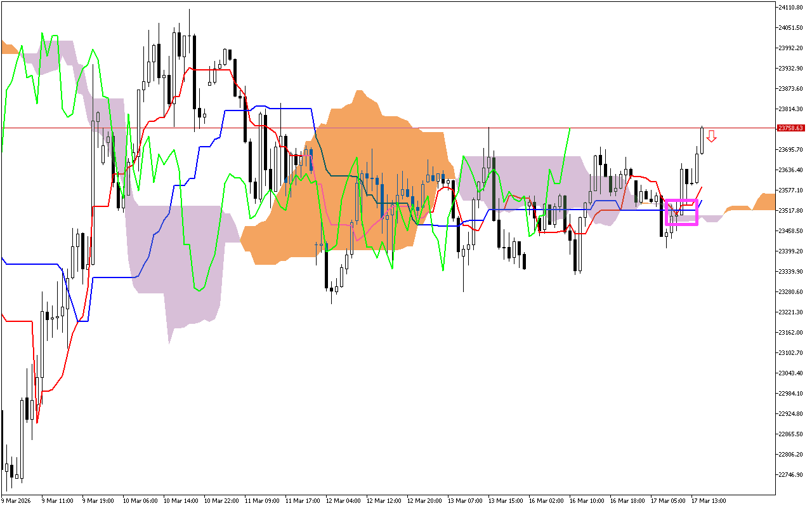Click the 13 Mar 07:00 time label
The height and width of the screenshot is (508, 812).
464,500
